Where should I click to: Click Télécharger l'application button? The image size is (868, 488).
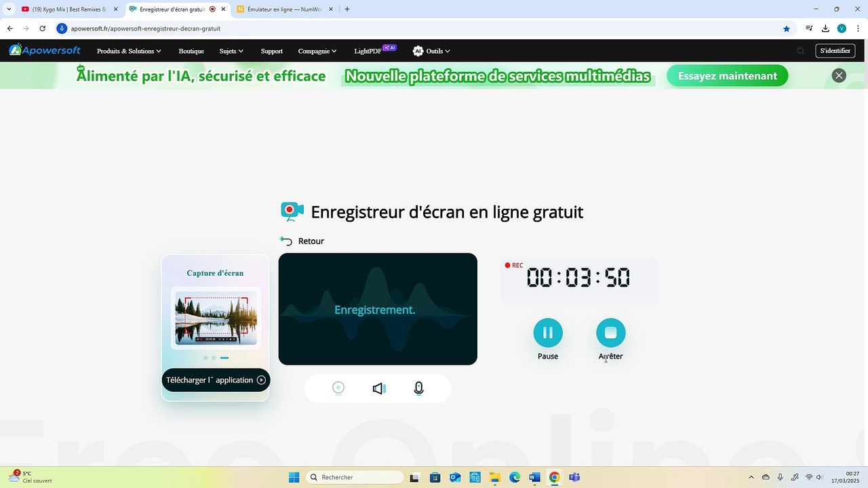216,380
